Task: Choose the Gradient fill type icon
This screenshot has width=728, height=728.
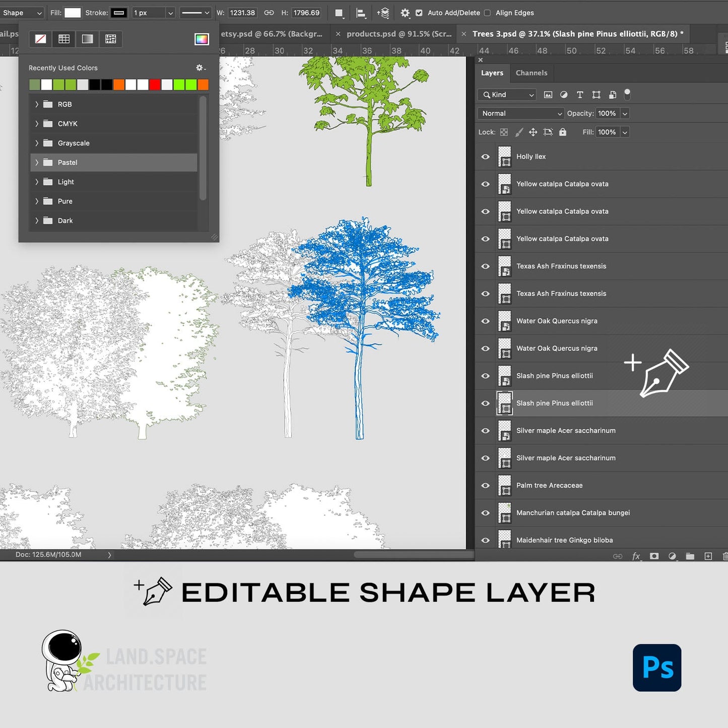Action: [x=87, y=39]
